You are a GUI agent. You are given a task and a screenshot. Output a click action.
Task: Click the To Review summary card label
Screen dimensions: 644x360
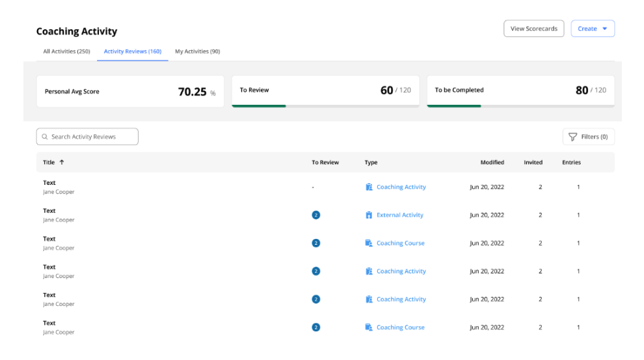(x=254, y=90)
